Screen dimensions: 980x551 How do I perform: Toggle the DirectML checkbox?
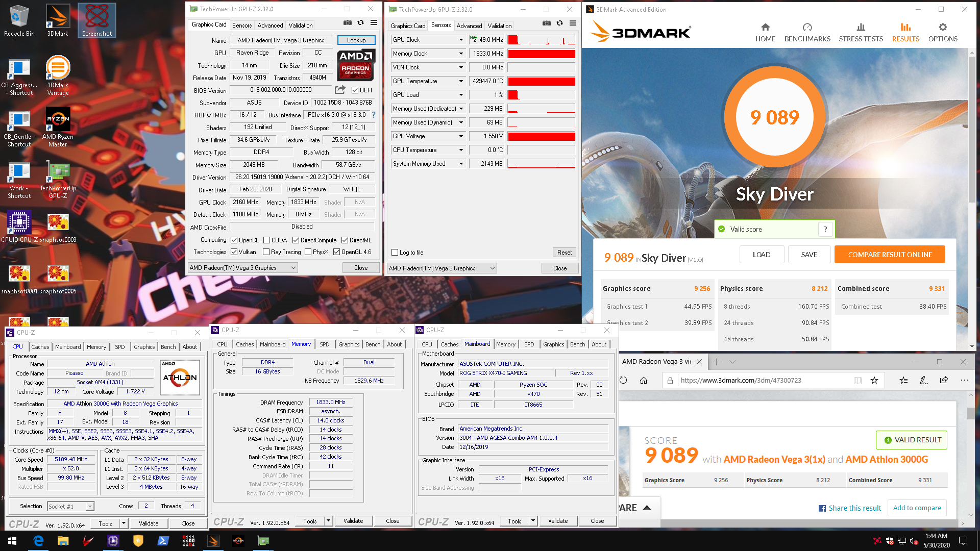tap(345, 240)
